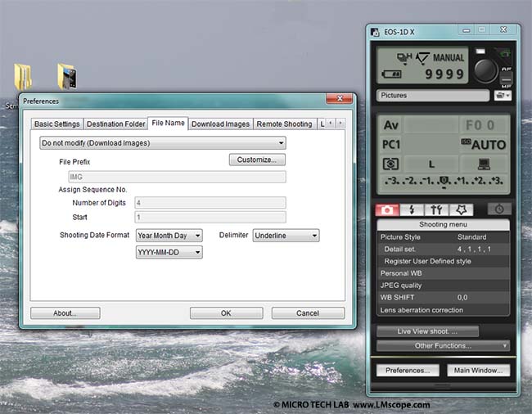Screen dimensions: 532x414
Task: Click the timer shooting clock icon
Action: pyautogui.click(x=498, y=209)
